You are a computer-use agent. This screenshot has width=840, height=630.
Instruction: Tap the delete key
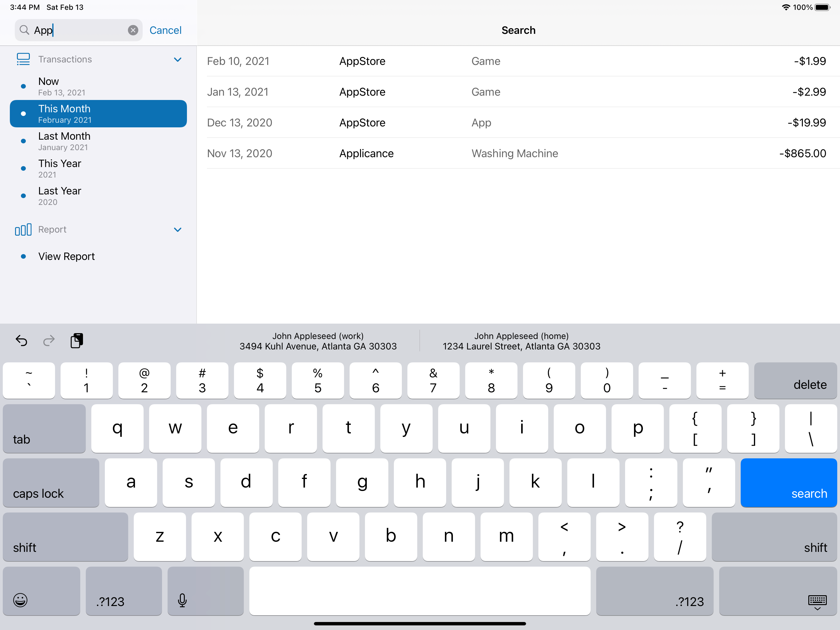(795, 380)
